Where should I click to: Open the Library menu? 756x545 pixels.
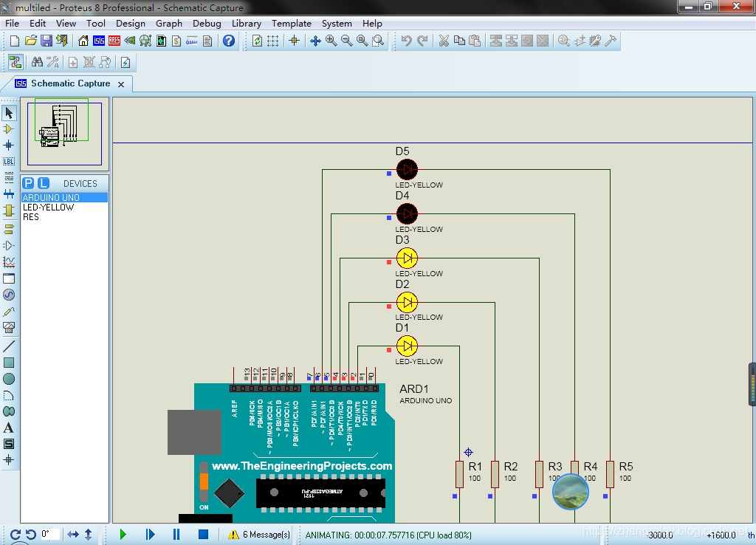pos(247,23)
